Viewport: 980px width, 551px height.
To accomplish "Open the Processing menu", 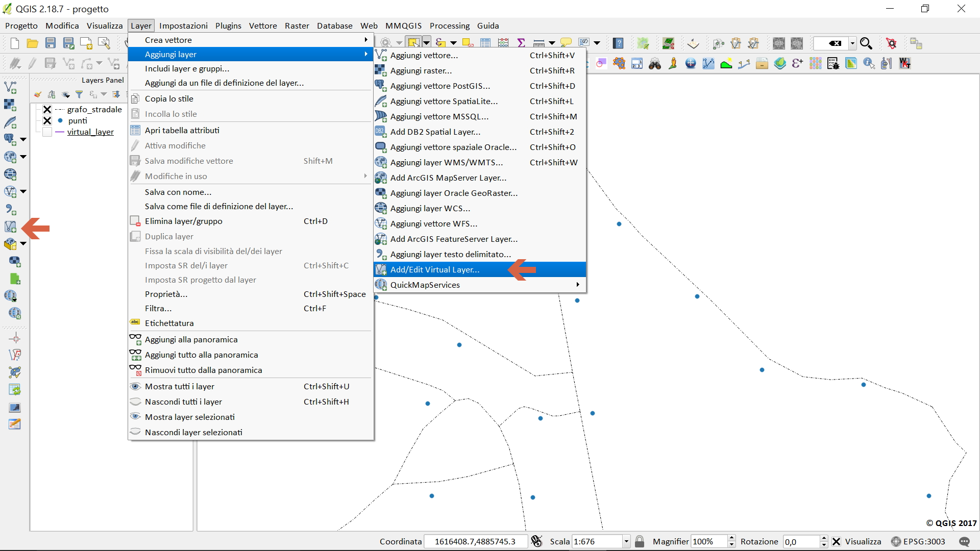I will coord(449,26).
